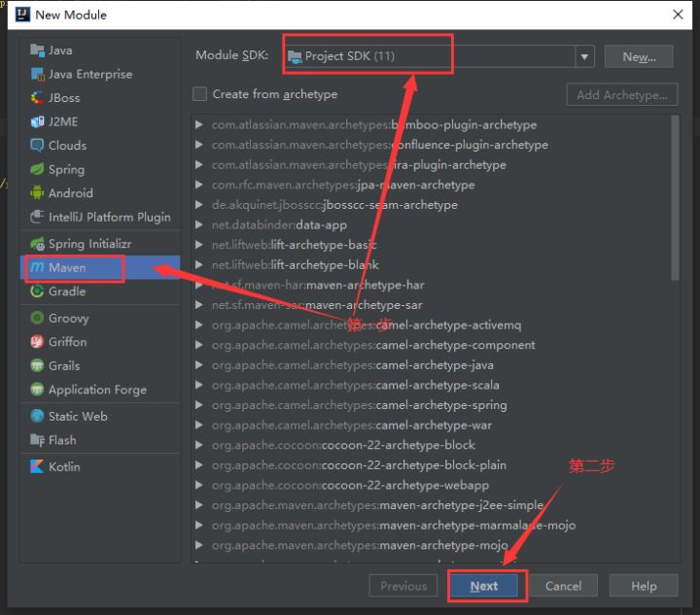Screen dimensions: 700x615
Task: Select camel-archetype-war row text
Action: click(x=352, y=425)
